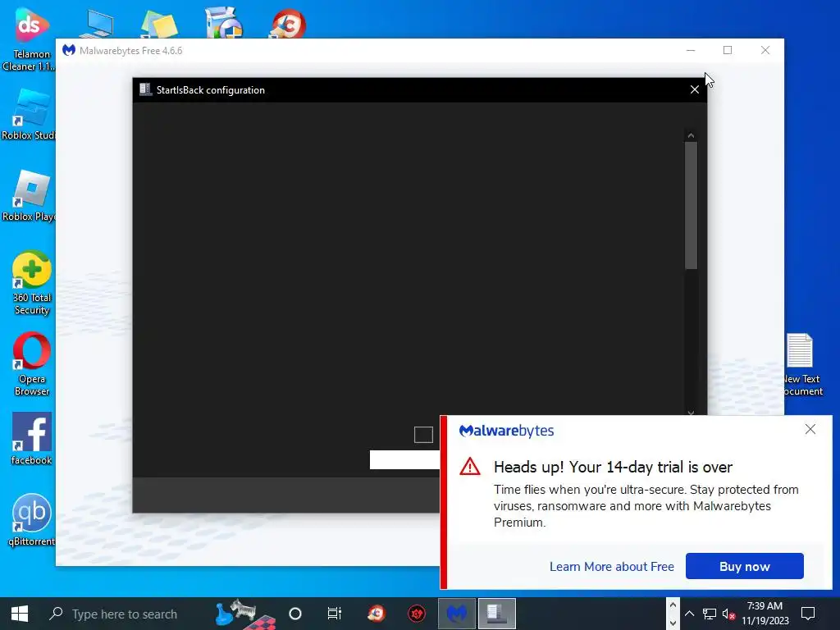Open the Action Center notification icon
The width and height of the screenshot is (840, 630).
pyautogui.click(x=808, y=614)
